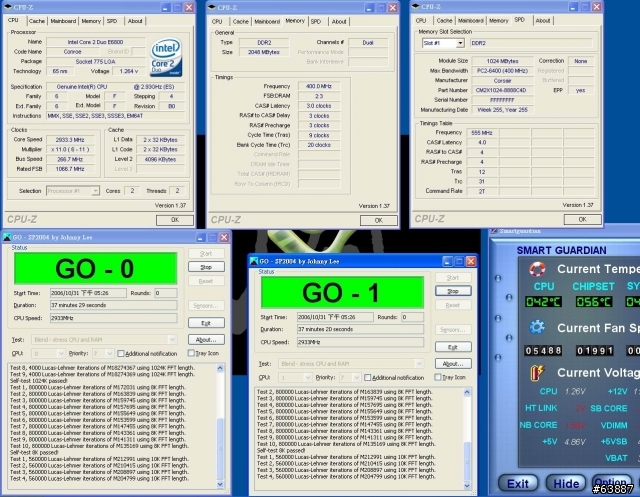Screen dimensions: 640x497
Task: Open the Test dropdown in GO-1 window
Action: click(x=419, y=364)
